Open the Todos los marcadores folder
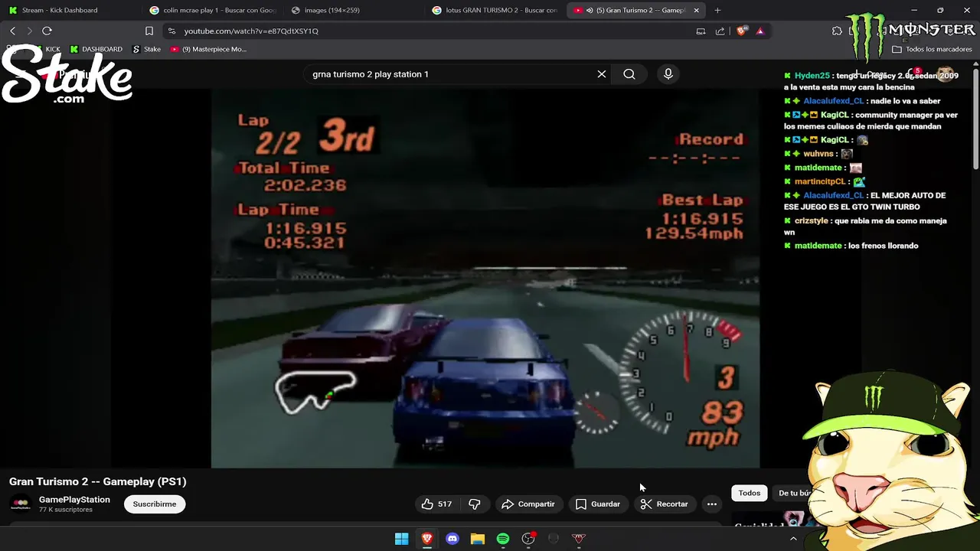The width and height of the screenshot is (980, 551). (x=932, y=49)
